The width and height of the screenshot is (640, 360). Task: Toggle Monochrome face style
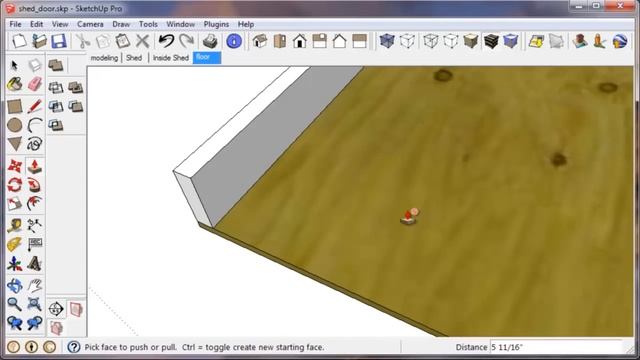pyautogui.click(x=511, y=41)
